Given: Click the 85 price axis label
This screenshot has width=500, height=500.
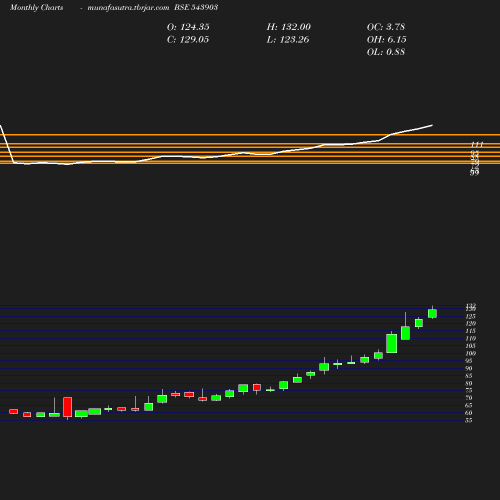Looking at the screenshot, I should 469,376.
